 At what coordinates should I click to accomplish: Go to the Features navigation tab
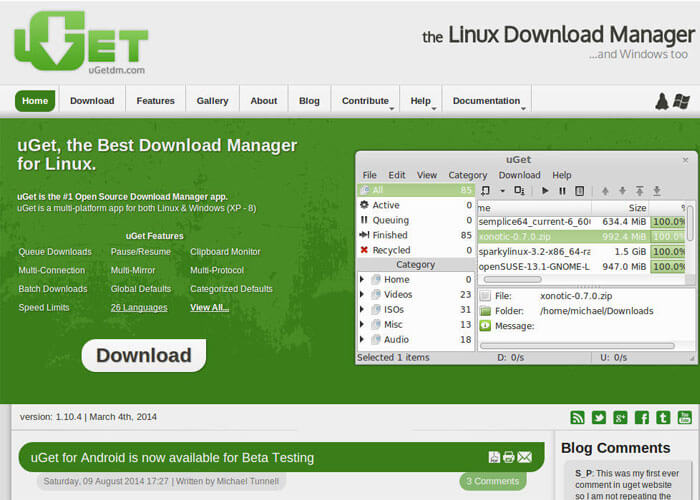point(155,101)
